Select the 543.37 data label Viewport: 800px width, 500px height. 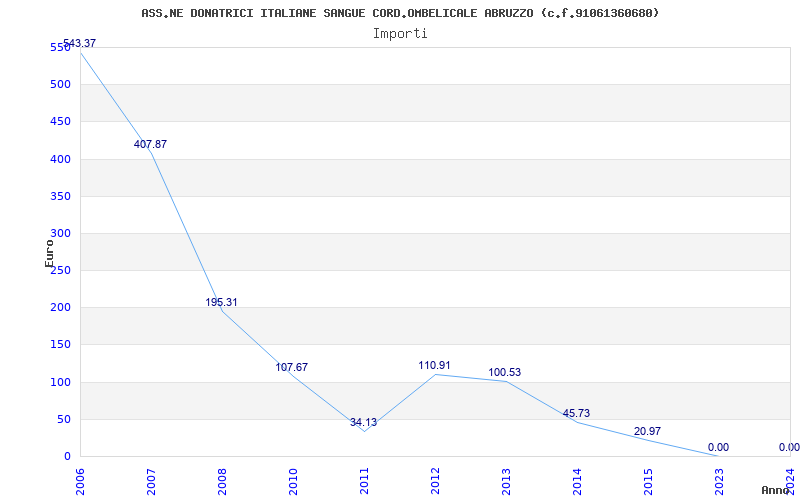(80, 43)
